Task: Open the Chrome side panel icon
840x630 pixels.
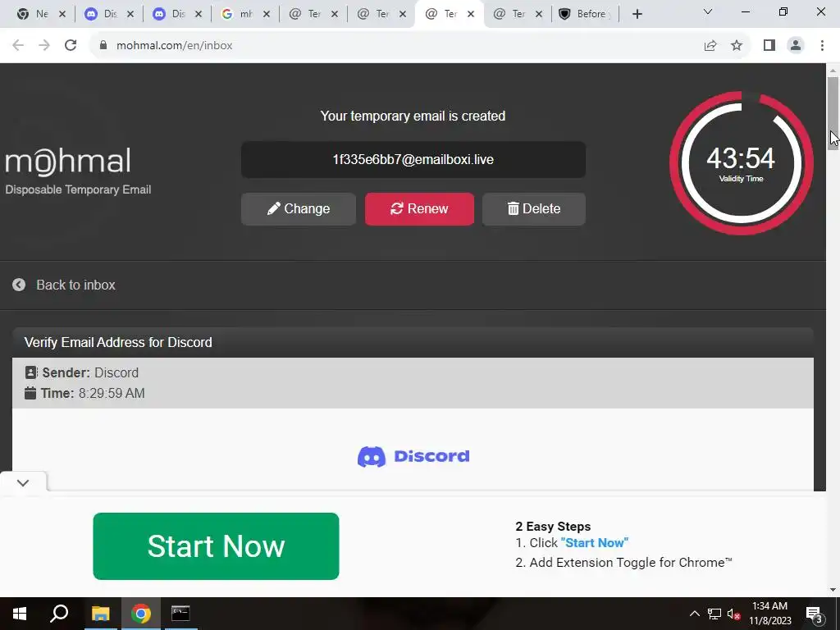Action: tap(769, 46)
